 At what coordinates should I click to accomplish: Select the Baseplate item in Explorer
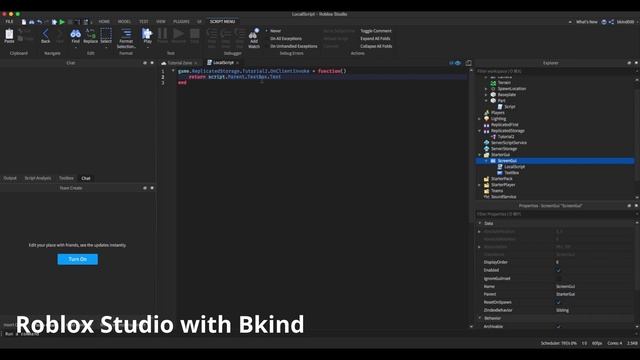[507, 95]
